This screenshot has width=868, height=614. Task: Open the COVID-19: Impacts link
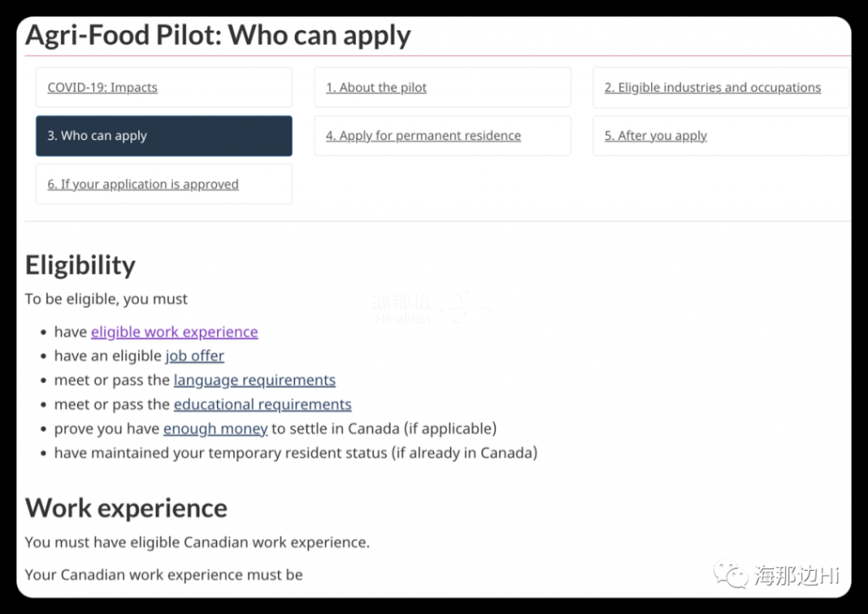tap(103, 87)
